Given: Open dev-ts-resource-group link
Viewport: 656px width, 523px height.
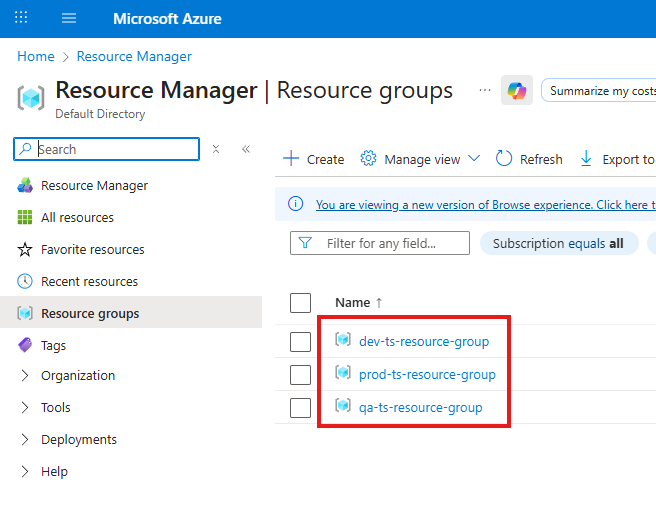Looking at the screenshot, I should click(x=424, y=341).
